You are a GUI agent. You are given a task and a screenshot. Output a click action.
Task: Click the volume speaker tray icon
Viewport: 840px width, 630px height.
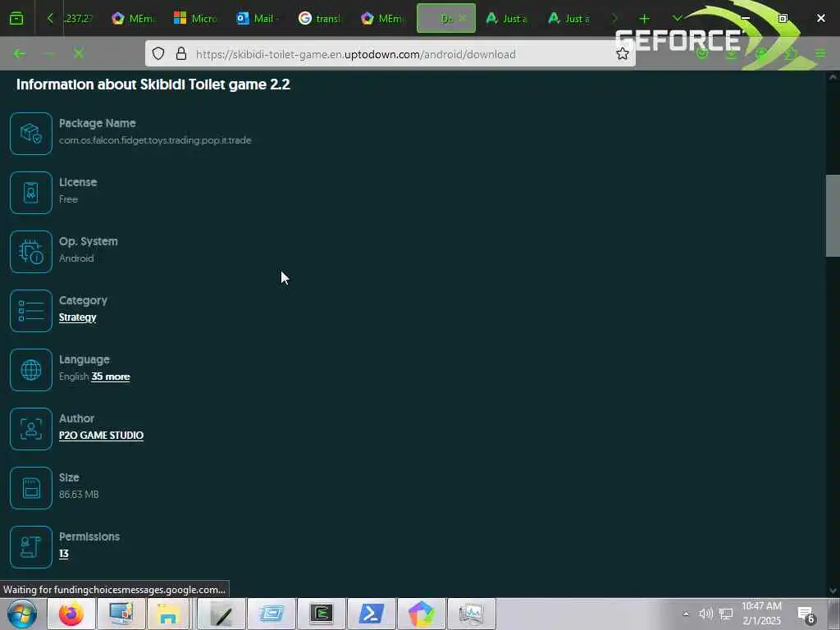coord(706,614)
